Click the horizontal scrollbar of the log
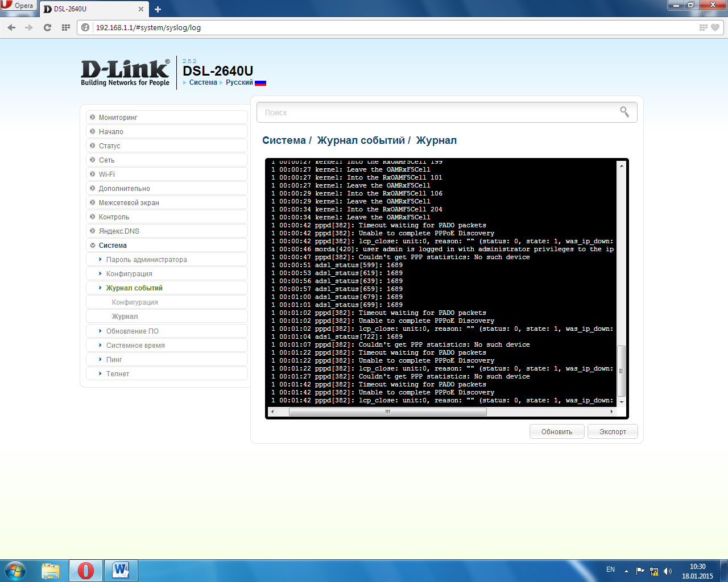 pyautogui.click(x=387, y=411)
